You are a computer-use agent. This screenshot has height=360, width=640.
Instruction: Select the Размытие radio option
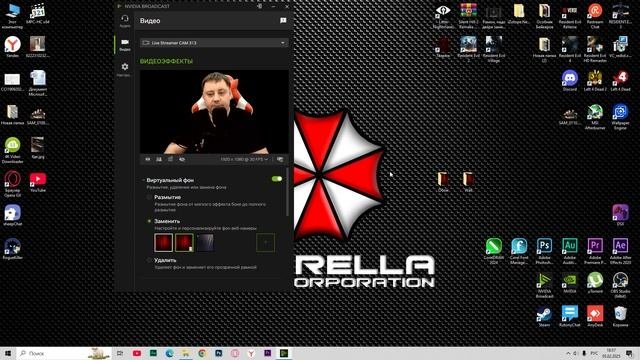[149, 197]
